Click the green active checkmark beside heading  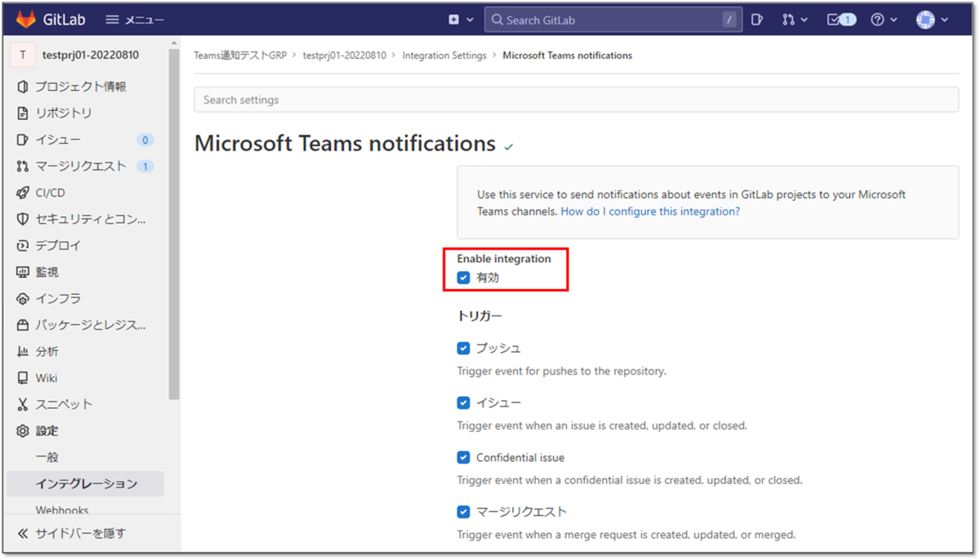tap(509, 147)
